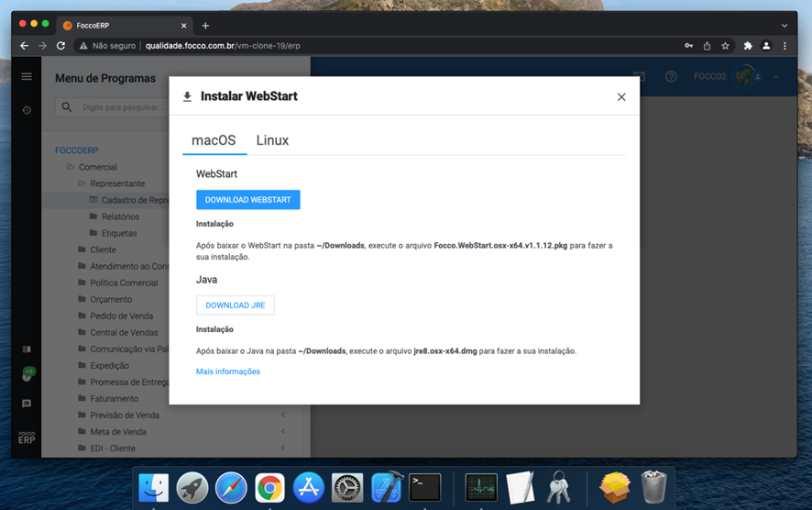
Task: Click the DOWNLOAD WEBSTART button
Action: [x=248, y=200]
